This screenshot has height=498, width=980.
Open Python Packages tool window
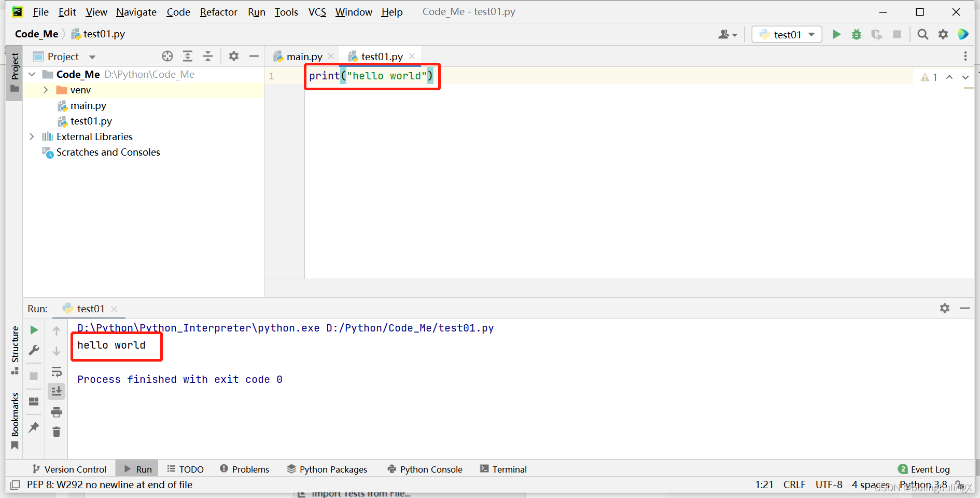click(327, 469)
